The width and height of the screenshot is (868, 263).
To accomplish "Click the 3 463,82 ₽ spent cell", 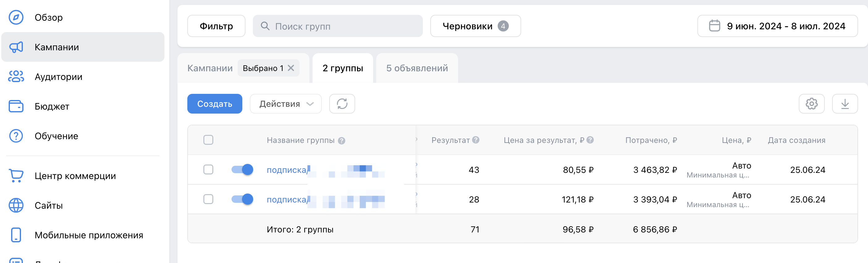I will click(x=655, y=170).
